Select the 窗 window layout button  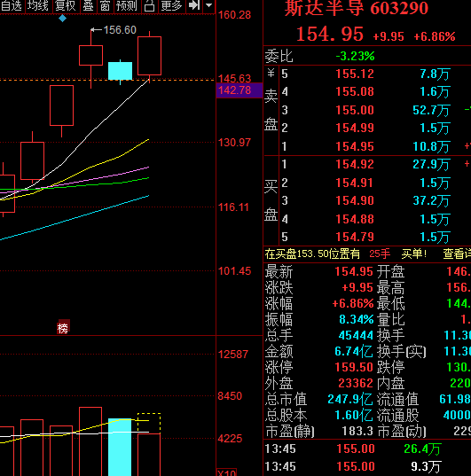tap(106, 6)
